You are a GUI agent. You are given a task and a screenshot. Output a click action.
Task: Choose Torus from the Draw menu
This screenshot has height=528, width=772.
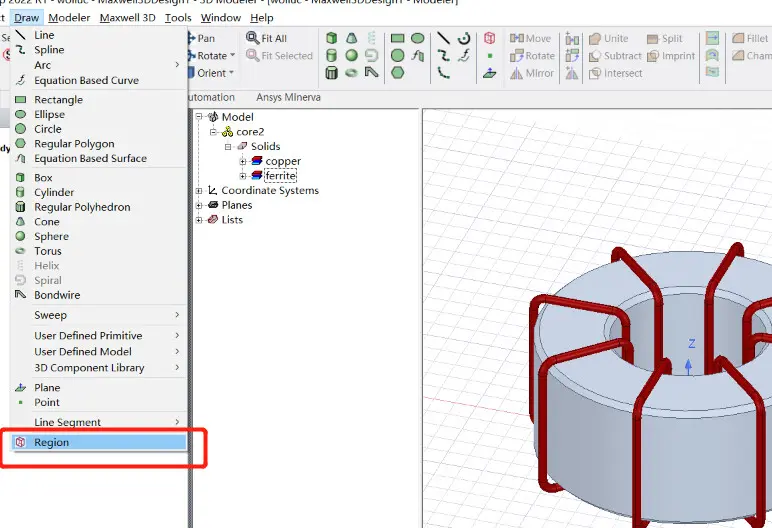point(99,251)
